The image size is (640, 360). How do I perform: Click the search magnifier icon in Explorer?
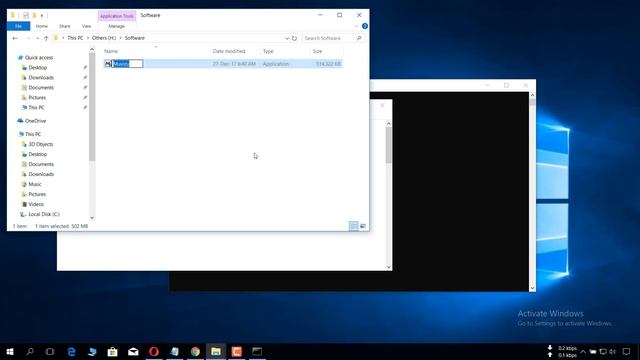tap(359, 38)
